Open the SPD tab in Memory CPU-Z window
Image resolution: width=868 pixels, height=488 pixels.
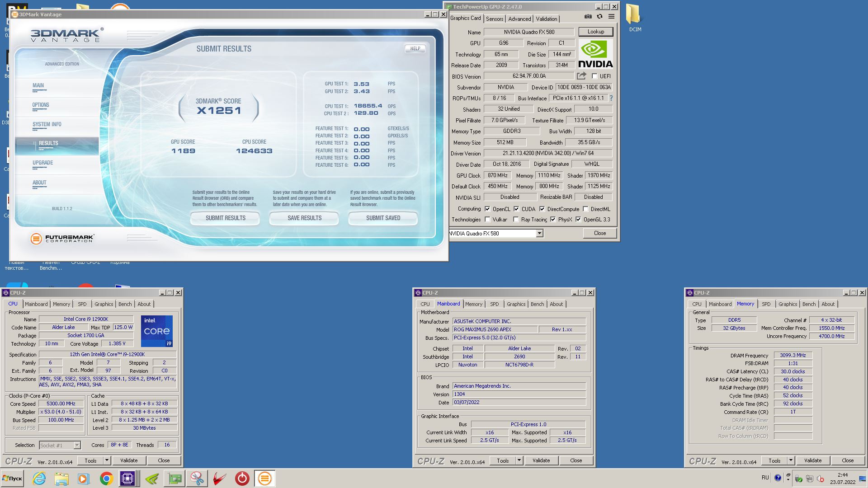point(766,304)
